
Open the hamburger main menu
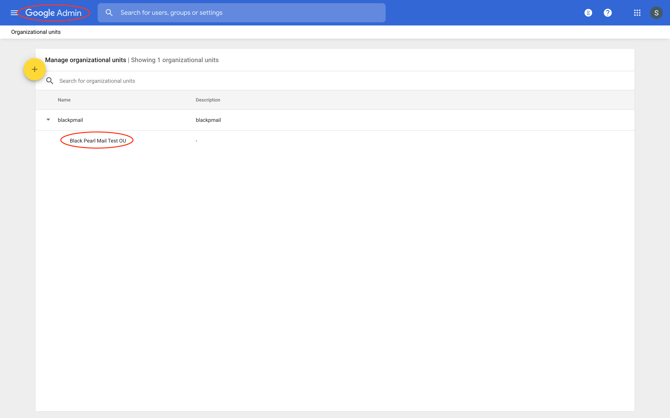tap(14, 13)
